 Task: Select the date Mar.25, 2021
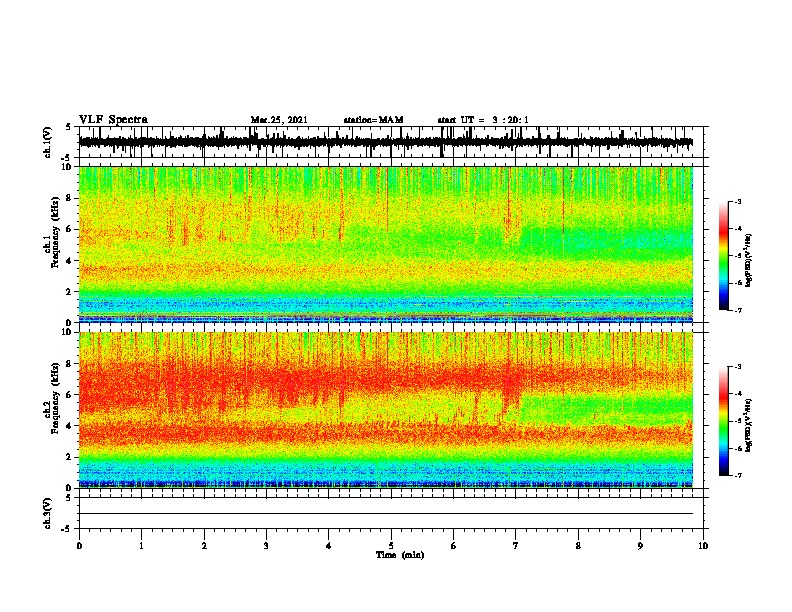click(279, 120)
